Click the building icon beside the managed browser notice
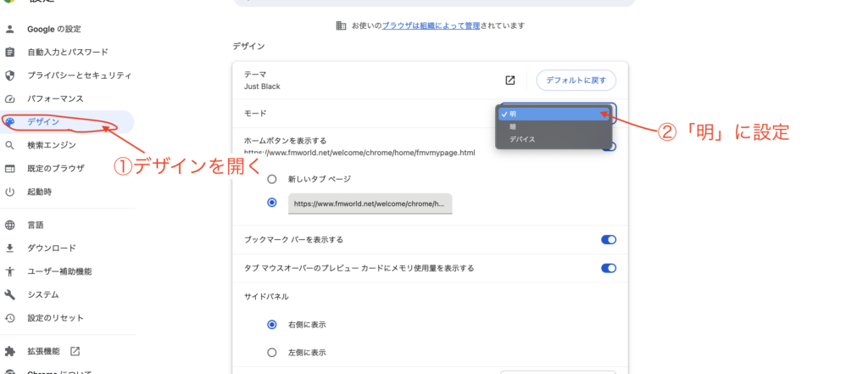This screenshot has width=868, height=374. [342, 25]
